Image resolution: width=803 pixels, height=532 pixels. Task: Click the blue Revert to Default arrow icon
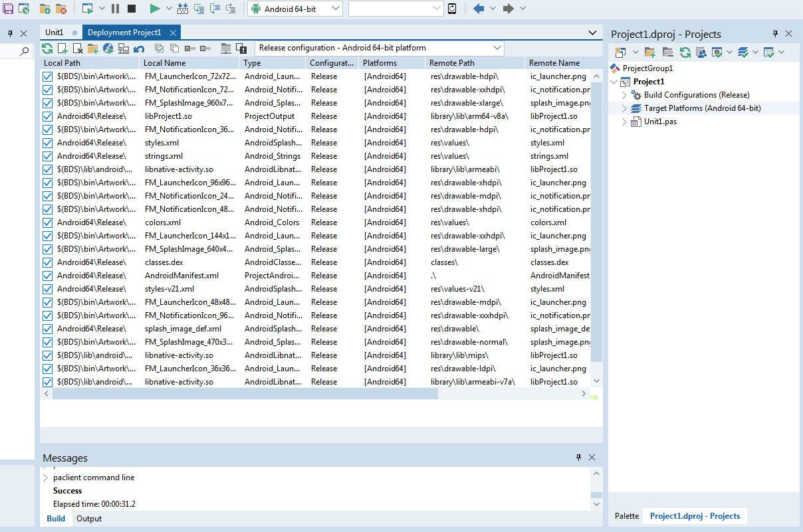(139, 48)
